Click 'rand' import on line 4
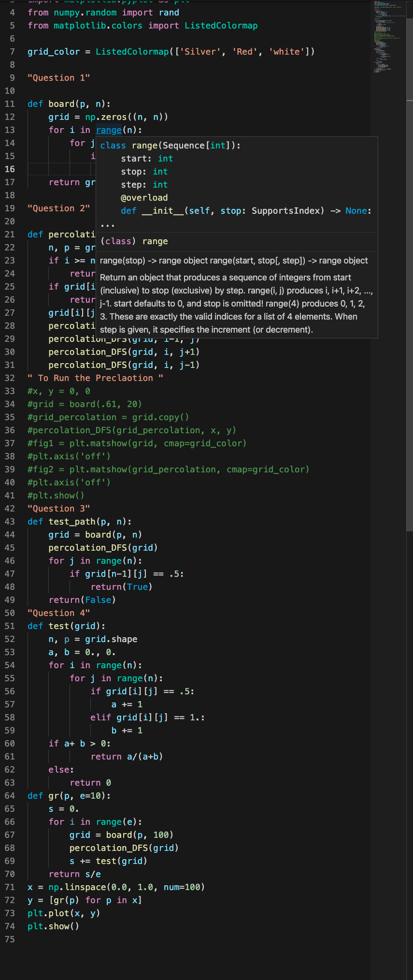 pos(169,13)
